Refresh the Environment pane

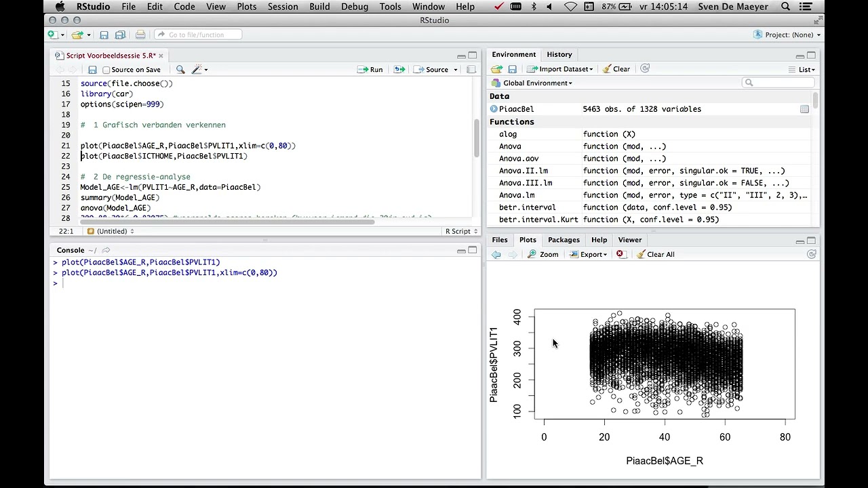(x=645, y=68)
